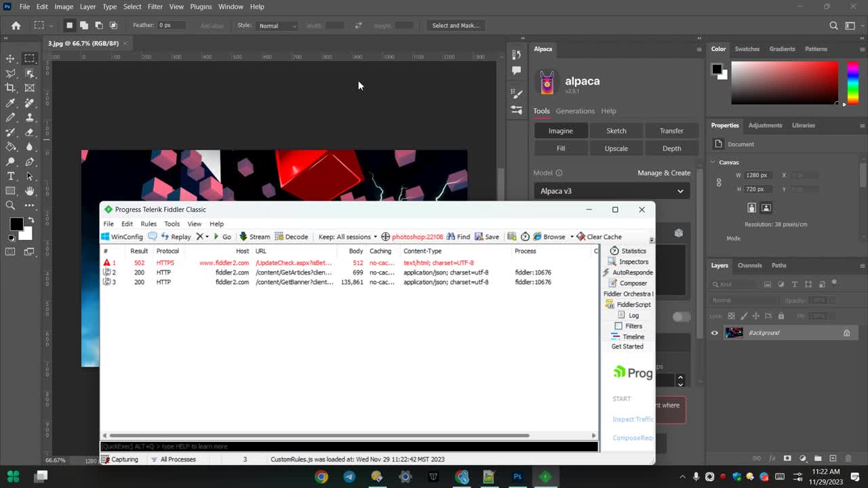
Task: Open the Select and Mask workspace
Action: pyautogui.click(x=456, y=25)
